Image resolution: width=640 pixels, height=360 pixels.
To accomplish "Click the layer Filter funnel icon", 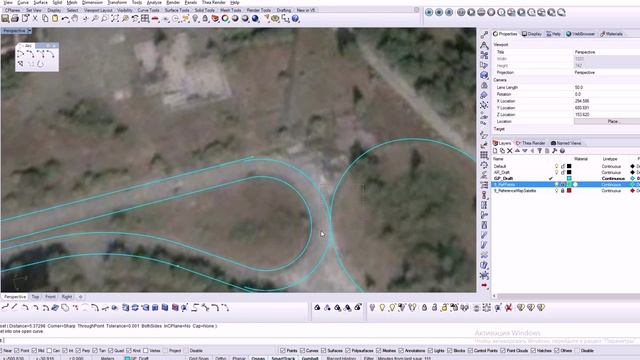I will pos(539,151).
